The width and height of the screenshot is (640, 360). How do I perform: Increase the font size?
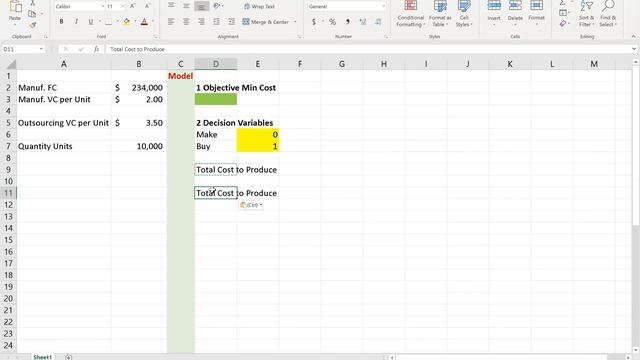[x=133, y=6]
